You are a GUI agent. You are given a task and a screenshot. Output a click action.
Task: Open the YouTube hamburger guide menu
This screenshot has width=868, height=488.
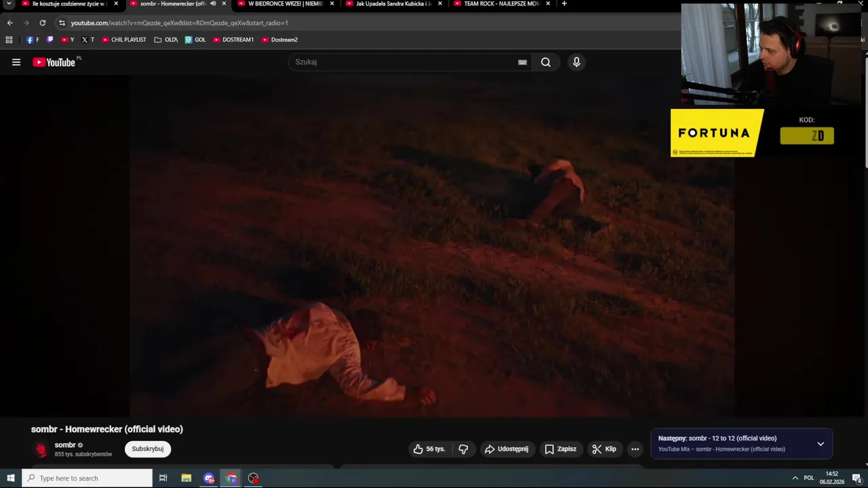click(16, 62)
